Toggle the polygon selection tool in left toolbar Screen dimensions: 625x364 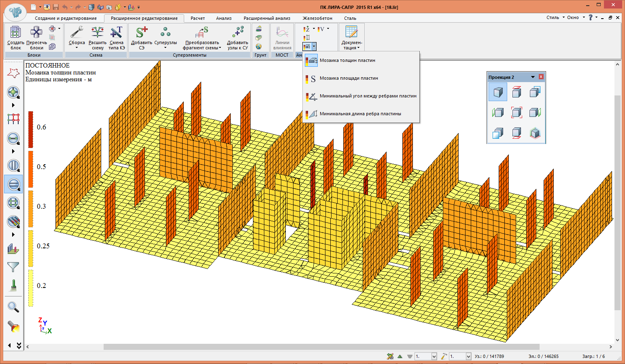pyautogui.click(x=13, y=73)
